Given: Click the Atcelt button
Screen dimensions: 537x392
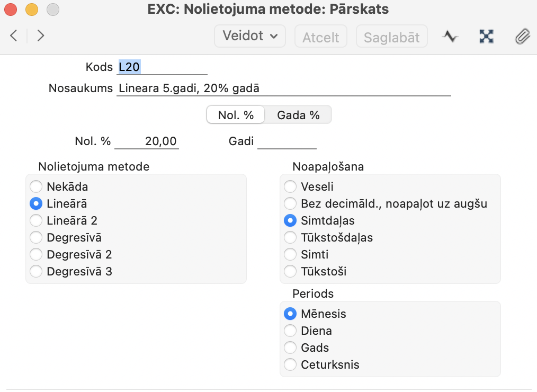Looking at the screenshot, I should point(320,37).
